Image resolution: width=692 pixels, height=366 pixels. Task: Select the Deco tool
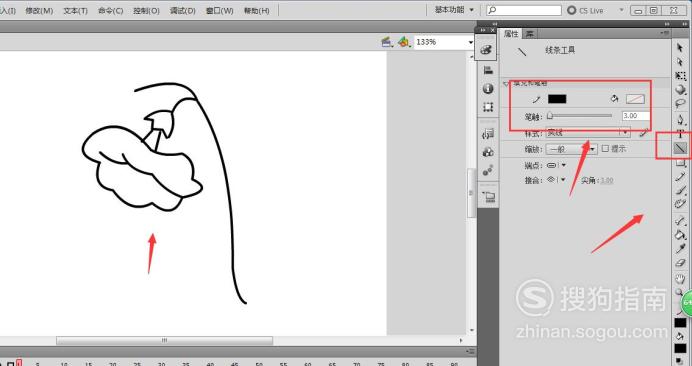coord(680,204)
